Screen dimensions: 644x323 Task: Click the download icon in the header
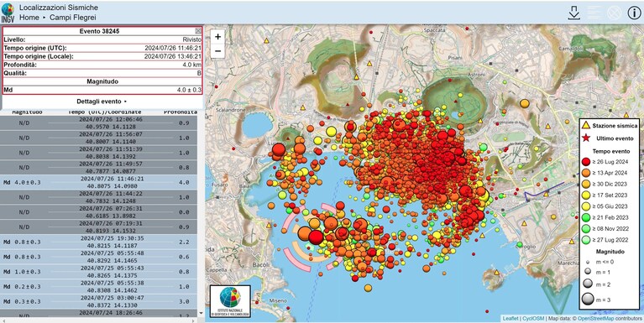[573, 13]
